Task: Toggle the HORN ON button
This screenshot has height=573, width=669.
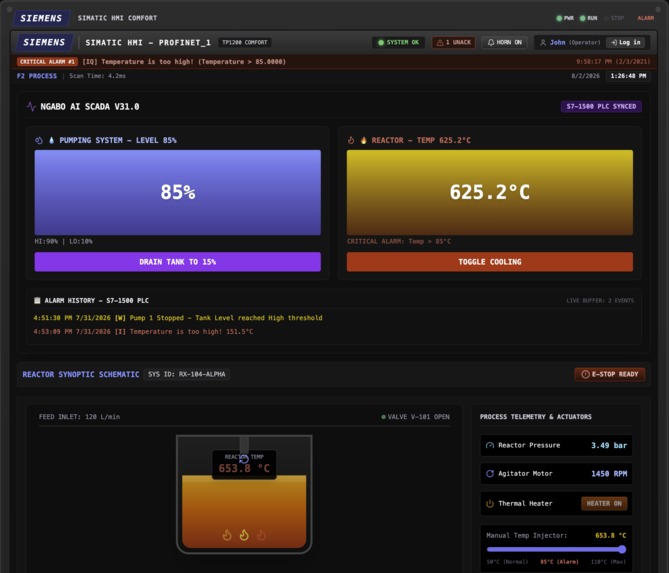Action: [504, 43]
